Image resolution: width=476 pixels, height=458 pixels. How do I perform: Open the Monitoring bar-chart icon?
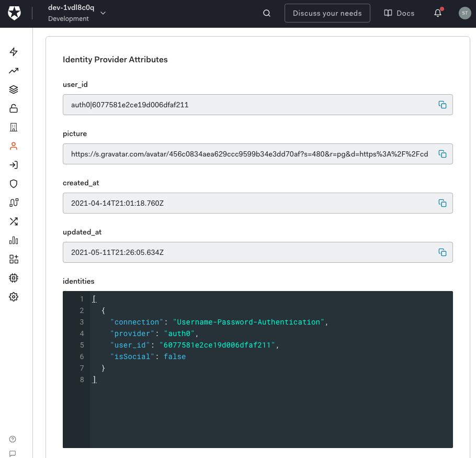click(x=13, y=240)
